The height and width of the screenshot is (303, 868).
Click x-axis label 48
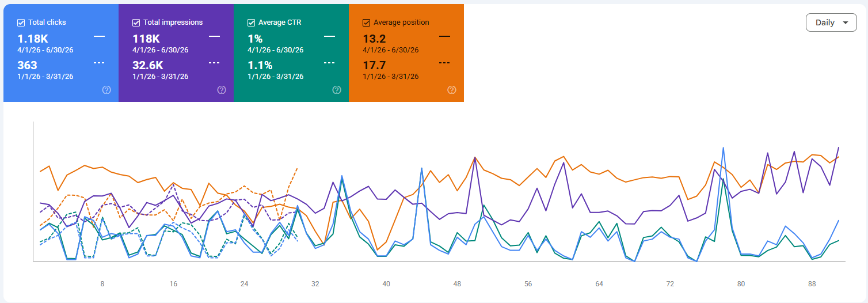(x=457, y=284)
